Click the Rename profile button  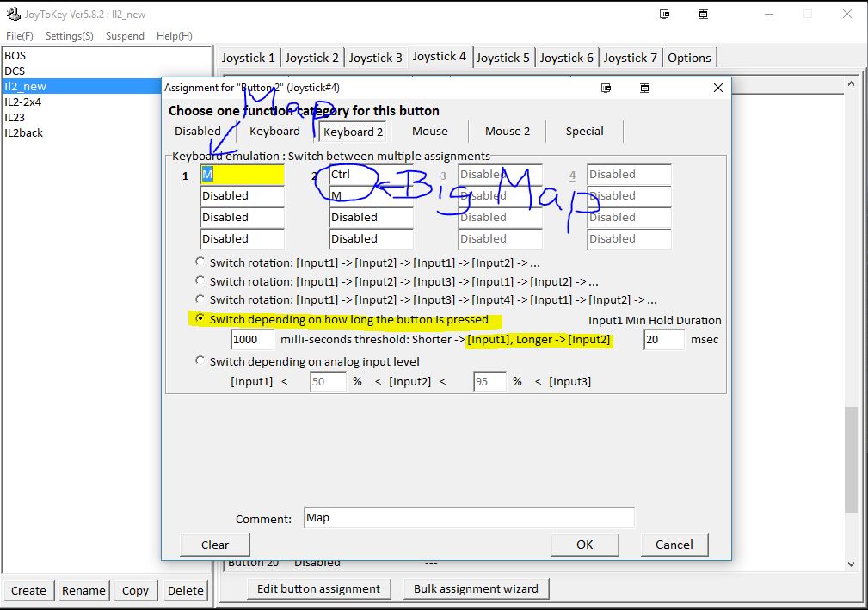(83, 590)
